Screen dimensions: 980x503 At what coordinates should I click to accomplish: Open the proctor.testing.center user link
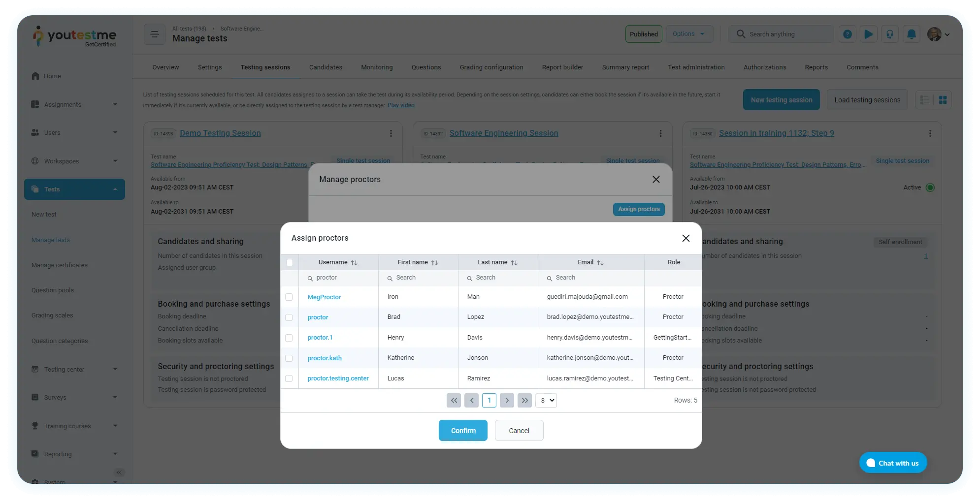[338, 378]
